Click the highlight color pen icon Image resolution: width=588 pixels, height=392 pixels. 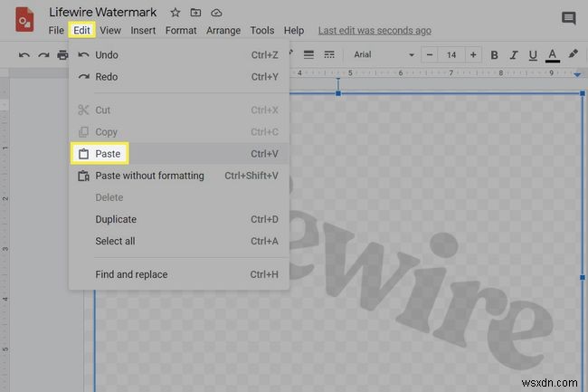573,54
